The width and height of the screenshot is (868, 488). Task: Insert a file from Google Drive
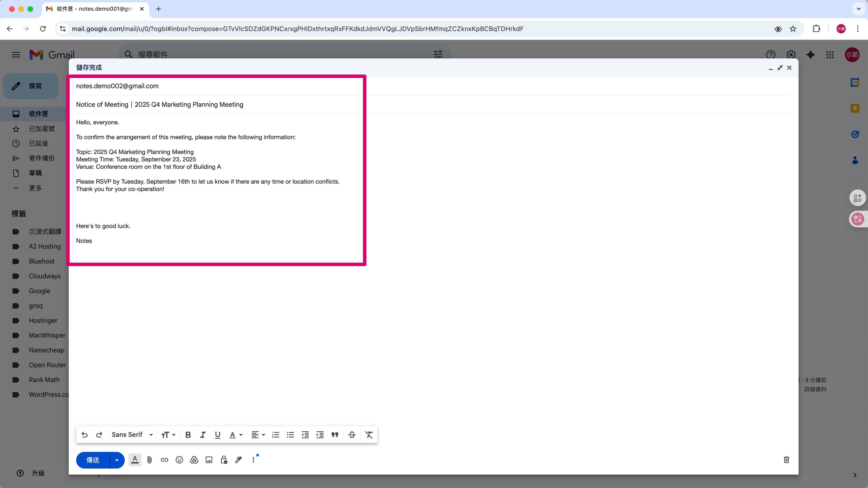pyautogui.click(x=194, y=460)
